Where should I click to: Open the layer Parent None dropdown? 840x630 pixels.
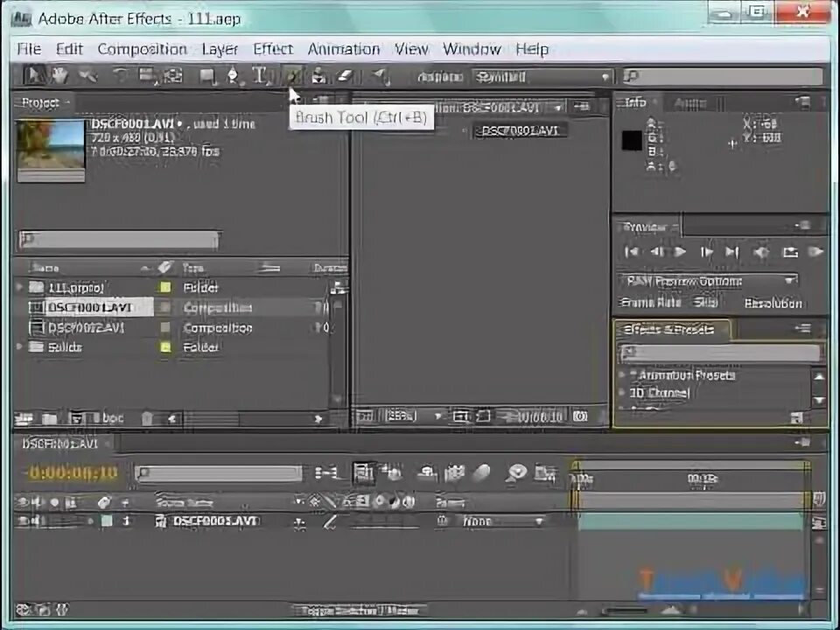pos(502,521)
